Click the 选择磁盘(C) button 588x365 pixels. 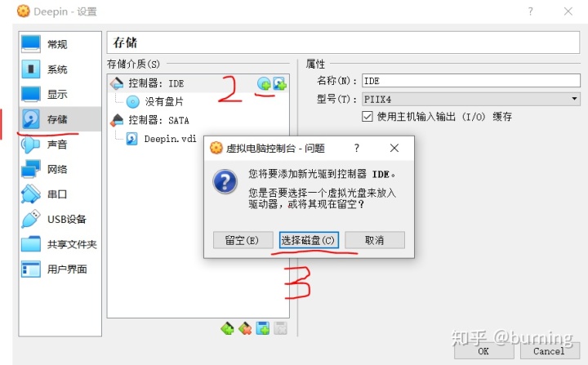309,240
